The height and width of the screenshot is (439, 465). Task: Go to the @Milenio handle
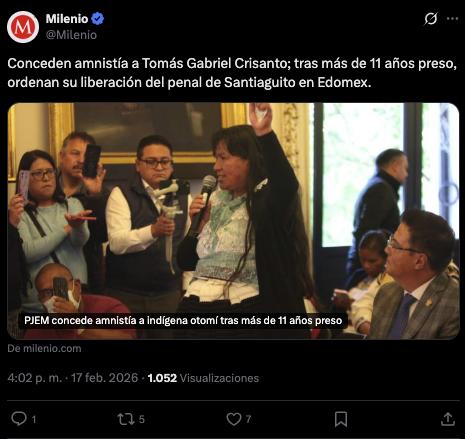click(x=71, y=35)
